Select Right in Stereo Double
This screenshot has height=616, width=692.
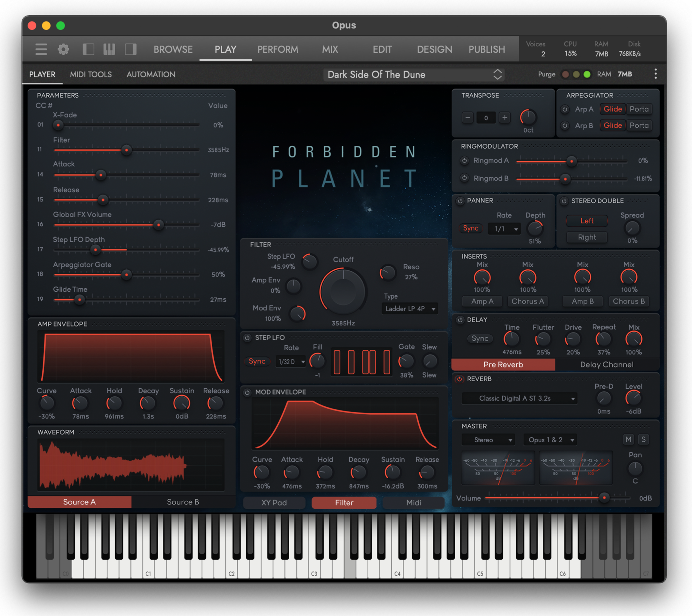pos(587,238)
